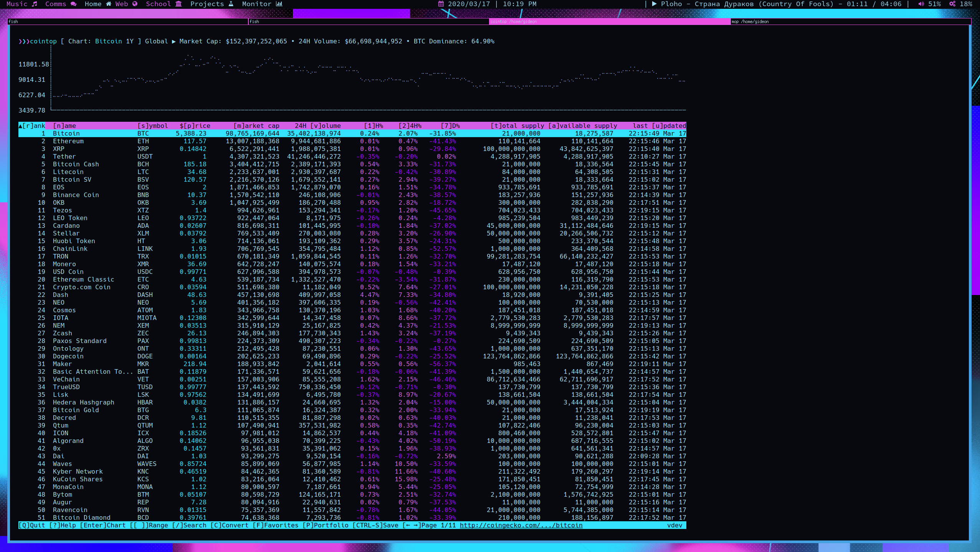Sort table by $[p]rice column
The height and width of the screenshot is (552, 980).
[195, 126]
